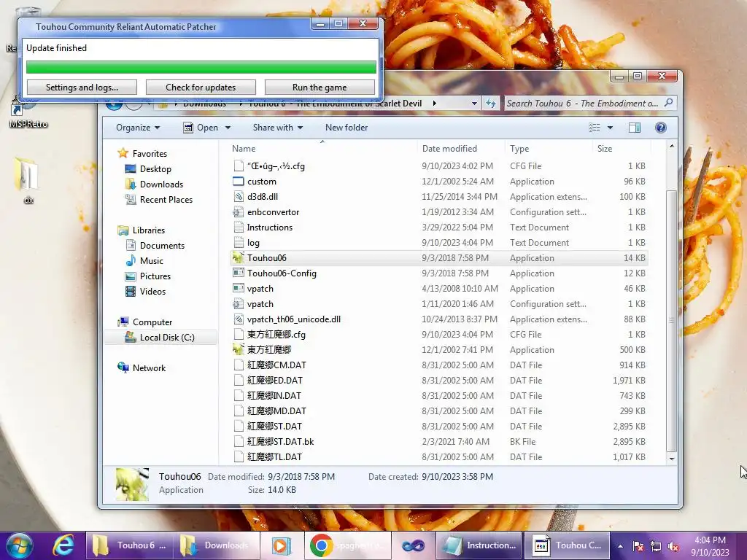The height and width of the screenshot is (560, 747).
Task: Select Favorites star in navigation pane
Action: [123, 153]
